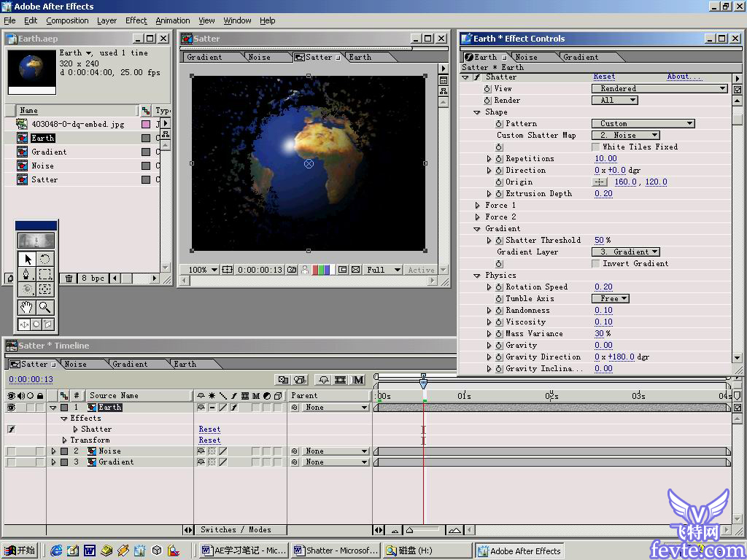
Task: Select the Pen tool
Action: click(x=27, y=274)
